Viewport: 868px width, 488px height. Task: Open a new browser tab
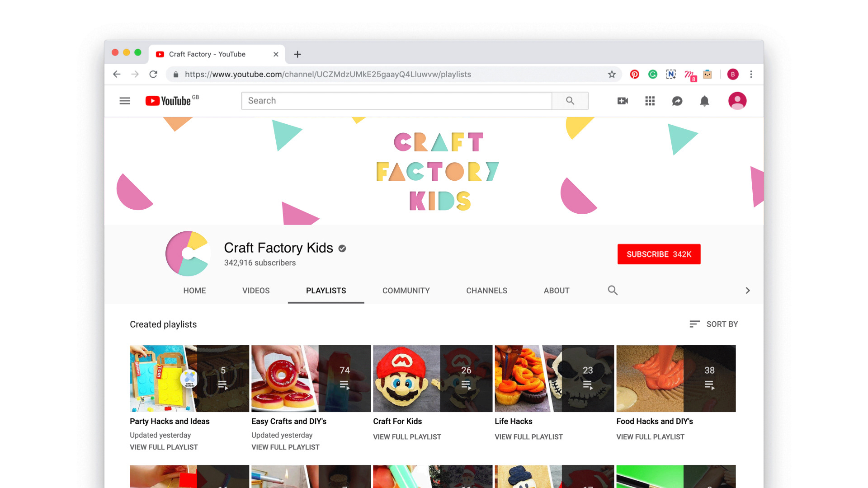tap(297, 54)
